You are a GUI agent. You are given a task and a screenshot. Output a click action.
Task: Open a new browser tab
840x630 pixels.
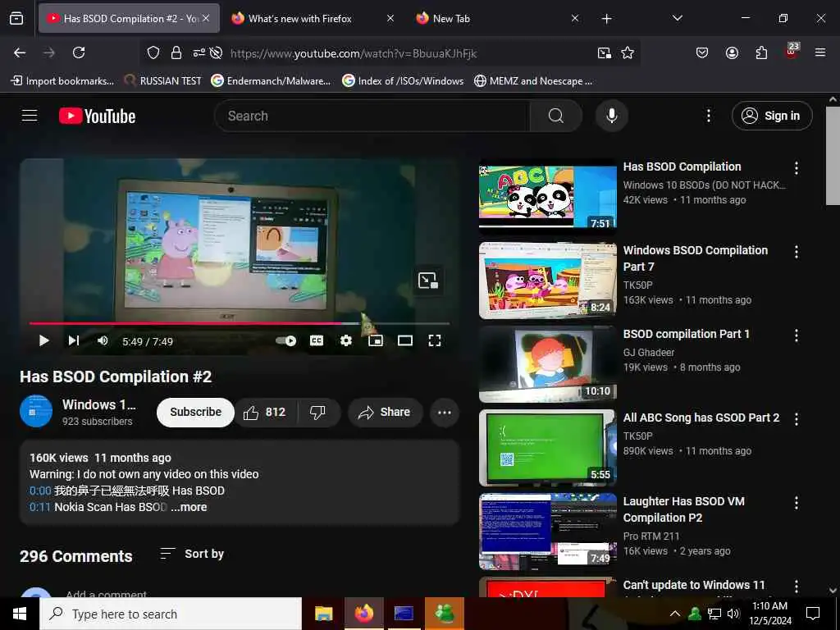606,18
